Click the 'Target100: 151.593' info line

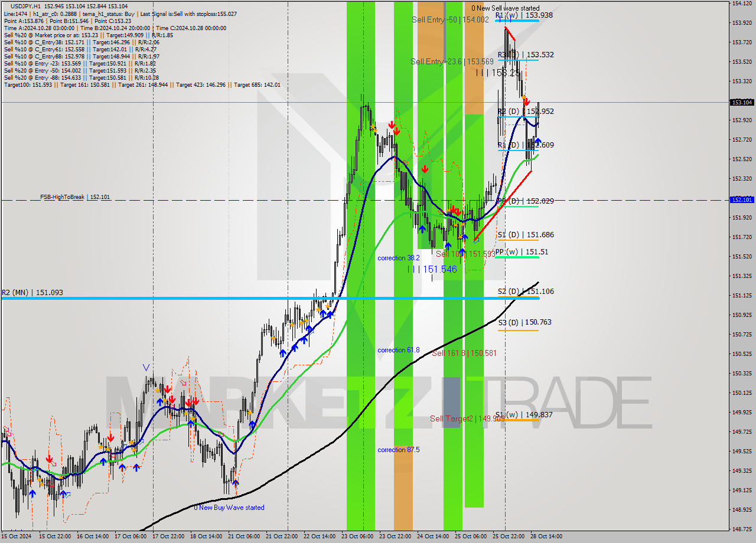pyautogui.click(x=27, y=85)
